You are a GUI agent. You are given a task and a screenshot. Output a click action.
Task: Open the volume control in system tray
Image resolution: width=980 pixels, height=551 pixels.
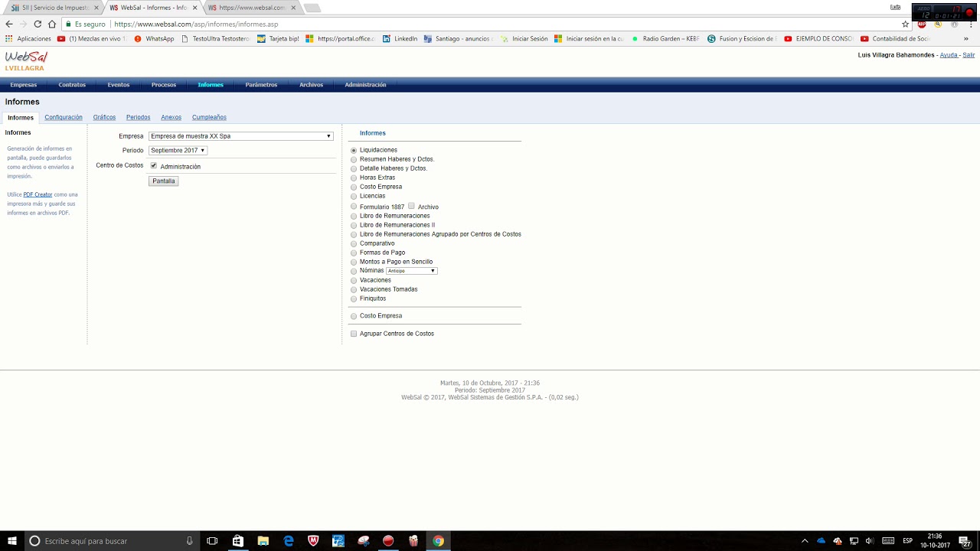point(869,541)
